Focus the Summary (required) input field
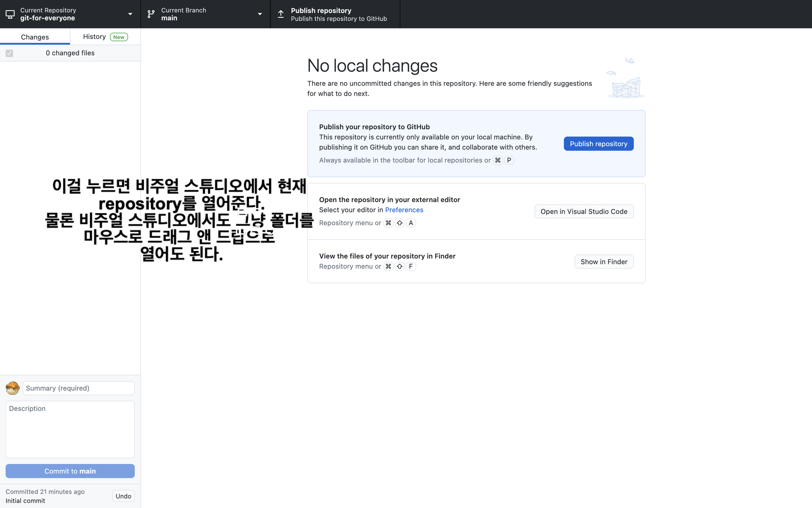812x508 pixels. coord(79,388)
